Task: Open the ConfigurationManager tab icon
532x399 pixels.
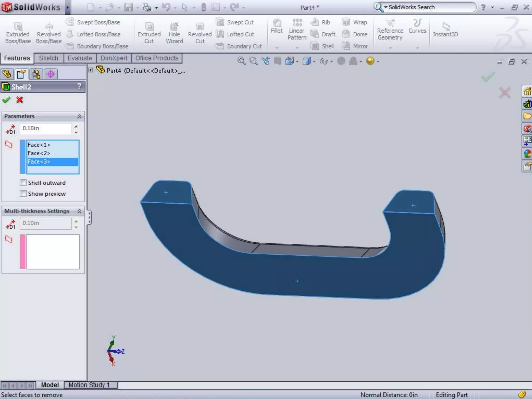Action: [x=36, y=74]
